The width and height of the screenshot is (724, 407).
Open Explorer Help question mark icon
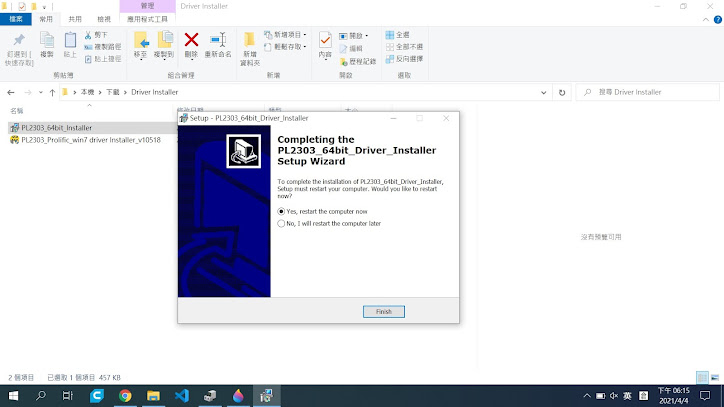click(718, 19)
